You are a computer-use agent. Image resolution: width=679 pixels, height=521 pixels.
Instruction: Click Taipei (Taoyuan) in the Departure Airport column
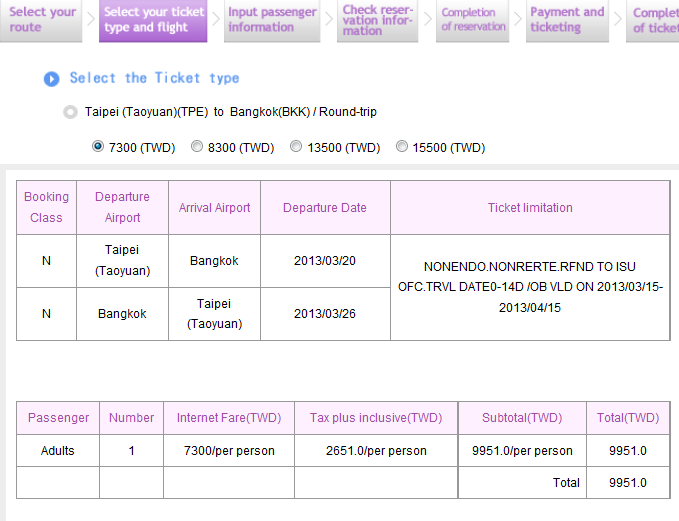point(123,261)
